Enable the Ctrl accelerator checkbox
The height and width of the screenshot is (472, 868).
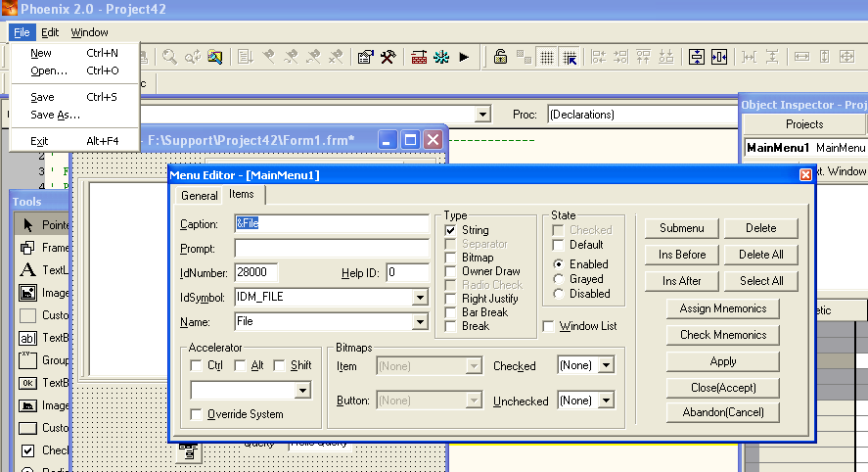point(196,365)
